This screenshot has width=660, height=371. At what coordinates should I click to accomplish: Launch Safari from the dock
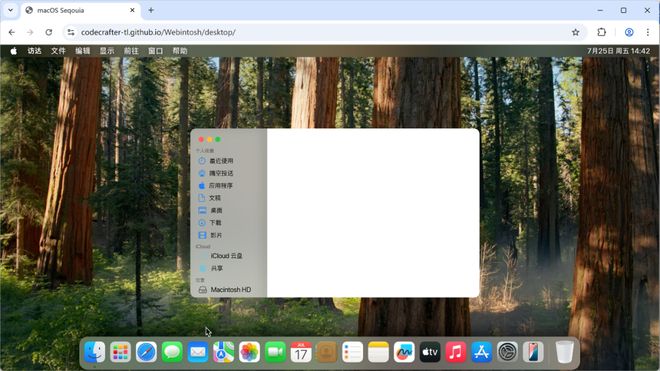(146, 352)
